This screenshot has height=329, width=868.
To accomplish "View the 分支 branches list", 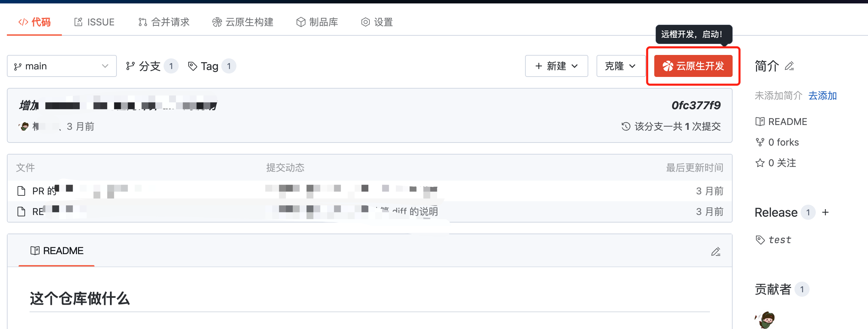I will 152,66.
